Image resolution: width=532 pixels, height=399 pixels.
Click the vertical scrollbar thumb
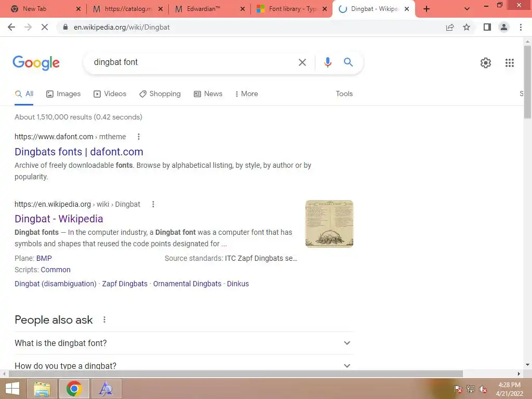pyautogui.click(x=527, y=82)
